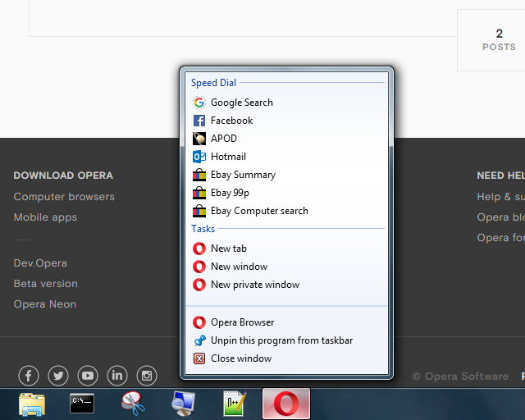Open Snipping Tool from the taskbar
The image size is (525, 420).
point(133,404)
